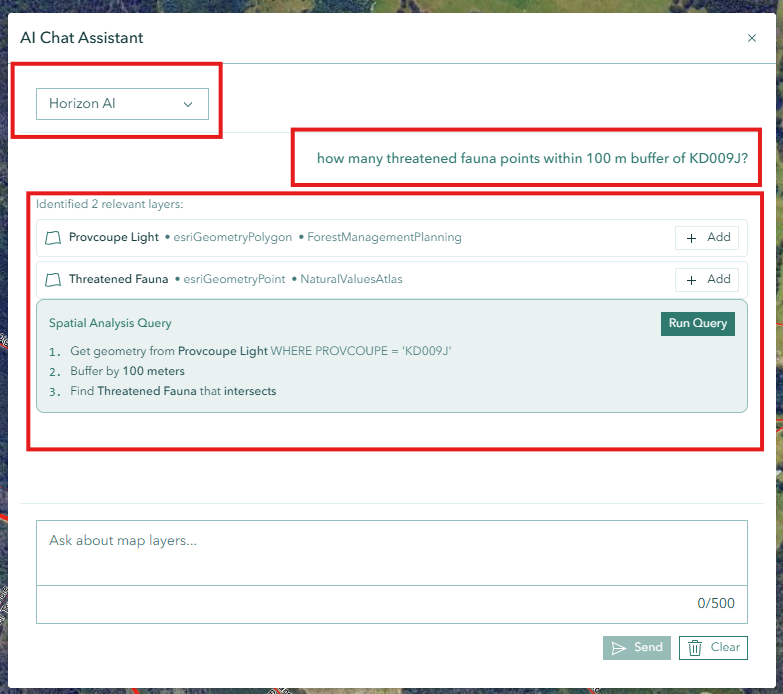This screenshot has width=783, height=694.
Task: Close the AI Chat Assistant dialog
Action: (x=752, y=38)
